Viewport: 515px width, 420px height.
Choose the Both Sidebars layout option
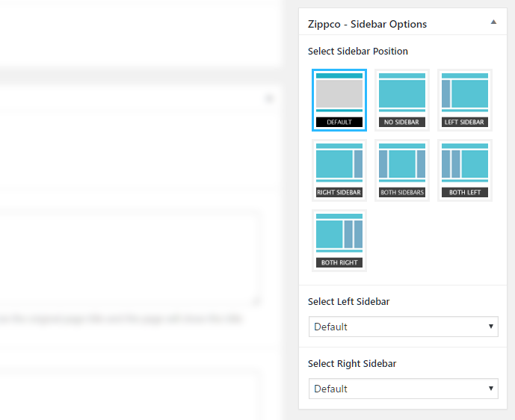(x=402, y=170)
